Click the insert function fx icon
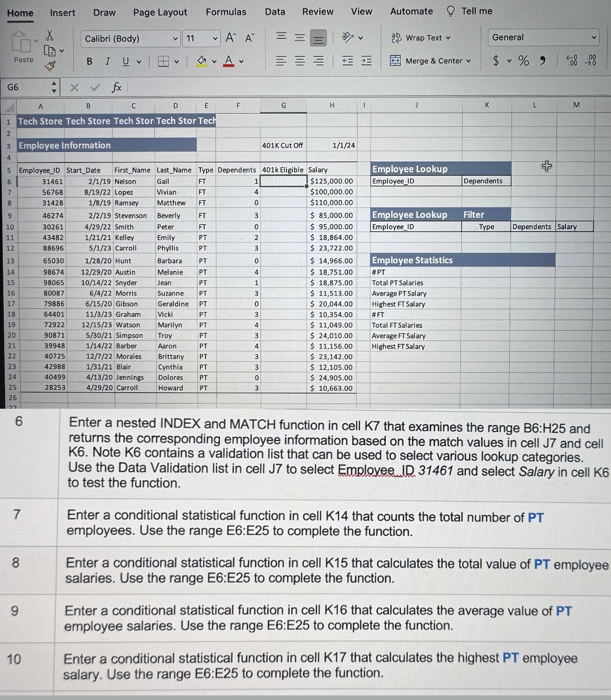The height and width of the screenshot is (700, 611). point(117,87)
